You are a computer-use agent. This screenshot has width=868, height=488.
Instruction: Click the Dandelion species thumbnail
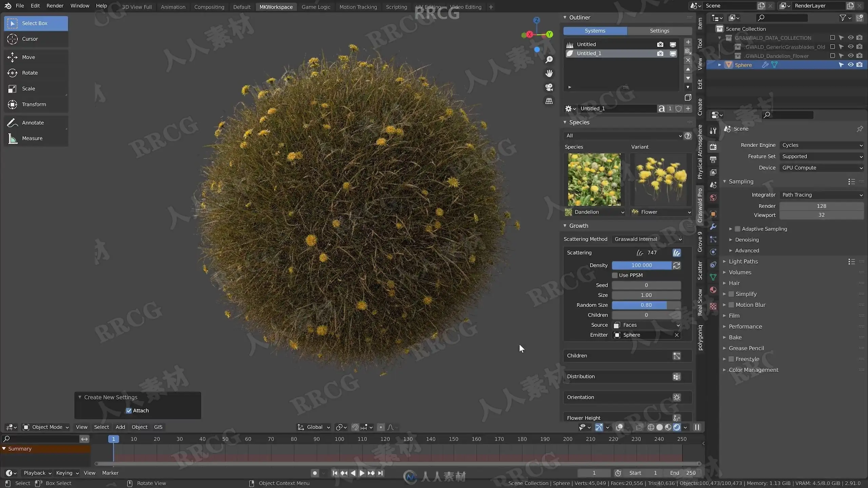click(x=594, y=180)
